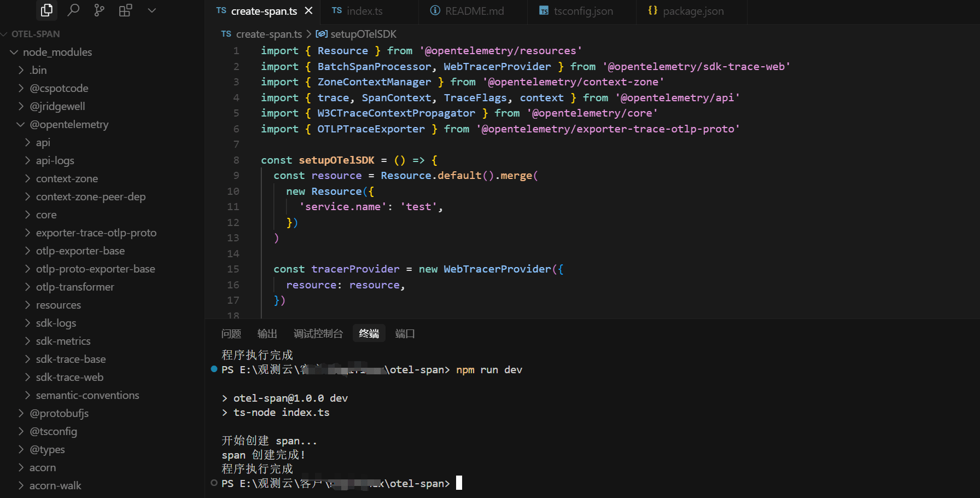Viewport: 980px width, 498px height.
Task: Switch to the package.json tab
Action: 693,11
